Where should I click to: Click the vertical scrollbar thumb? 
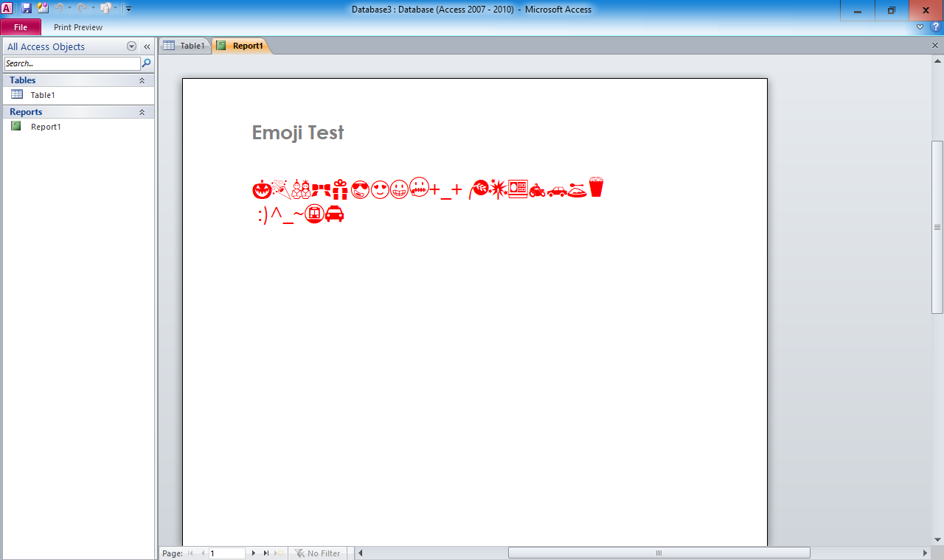click(x=937, y=227)
